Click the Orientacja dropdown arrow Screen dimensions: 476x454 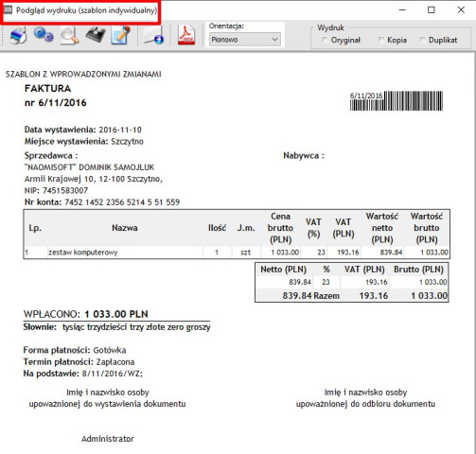click(274, 40)
